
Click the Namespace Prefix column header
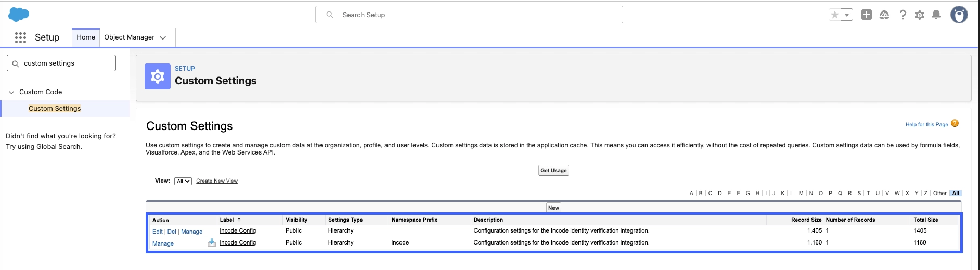tap(415, 220)
